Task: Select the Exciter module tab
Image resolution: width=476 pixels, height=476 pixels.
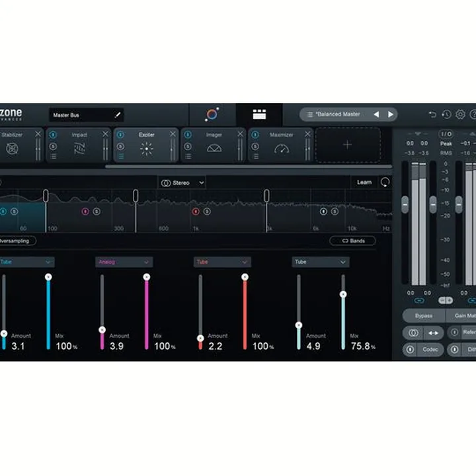Action: 147,145
